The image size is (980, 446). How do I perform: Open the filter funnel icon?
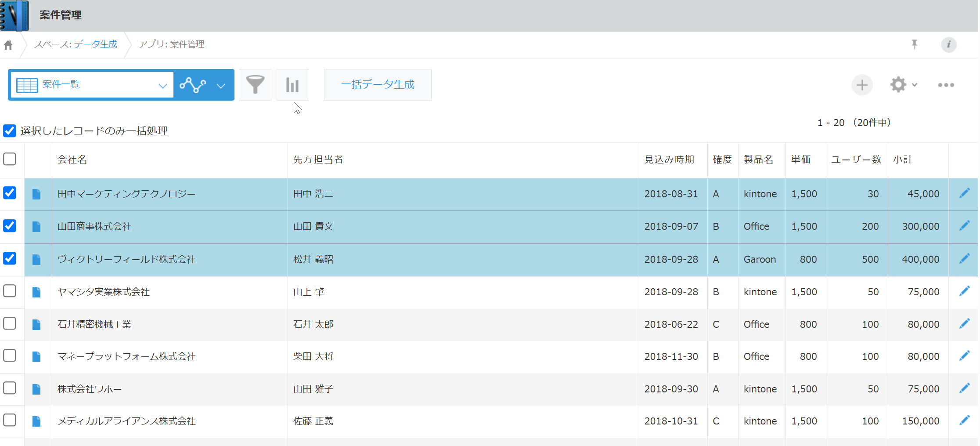[x=255, y=85]
